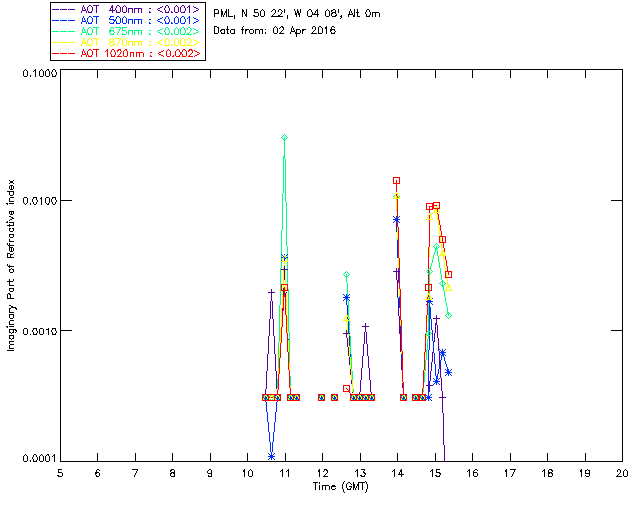Click the last green diamond marker after 15 GMT
The width and height of the screenshot is (640, 512).
449,316
